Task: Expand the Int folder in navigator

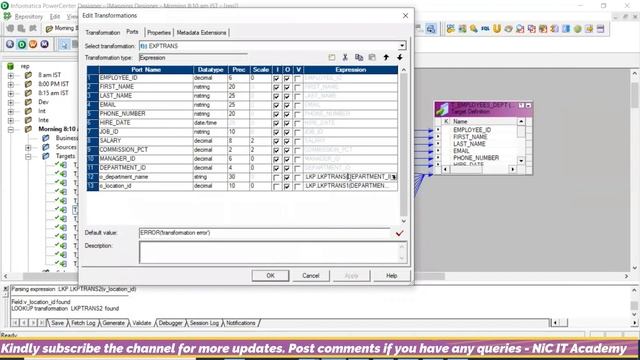Action: tap(11, 111)
